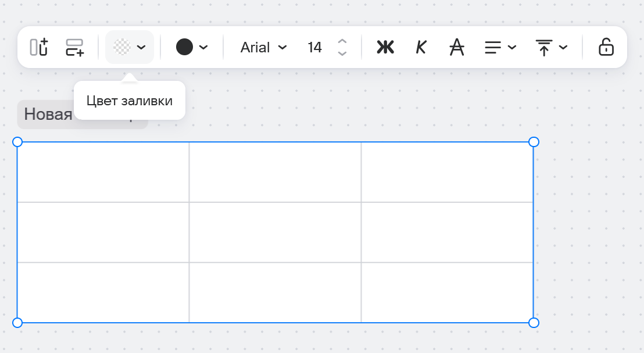Open horizontal text alignment options
The height and width of the screenshot is (353, 644).
tap(500, 47)
